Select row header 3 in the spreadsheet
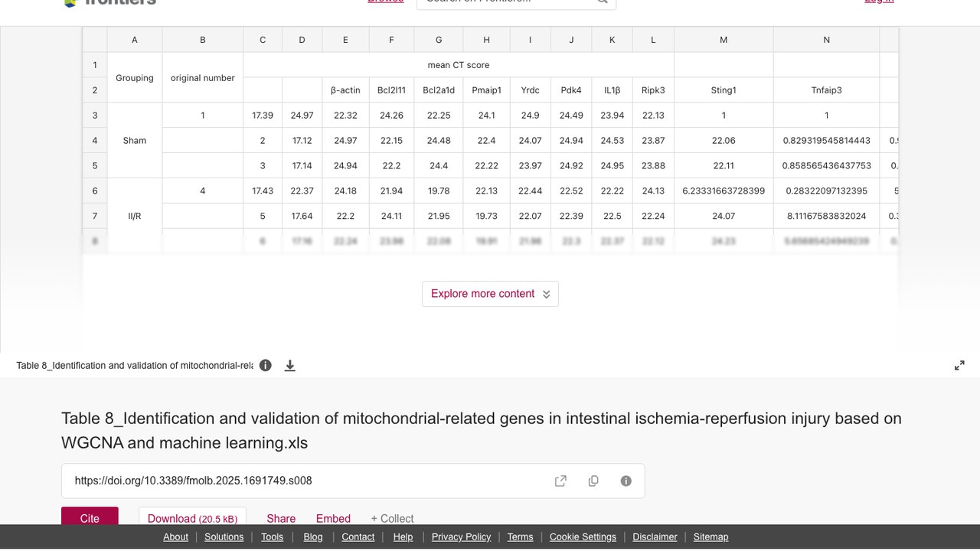 [95, 116]
